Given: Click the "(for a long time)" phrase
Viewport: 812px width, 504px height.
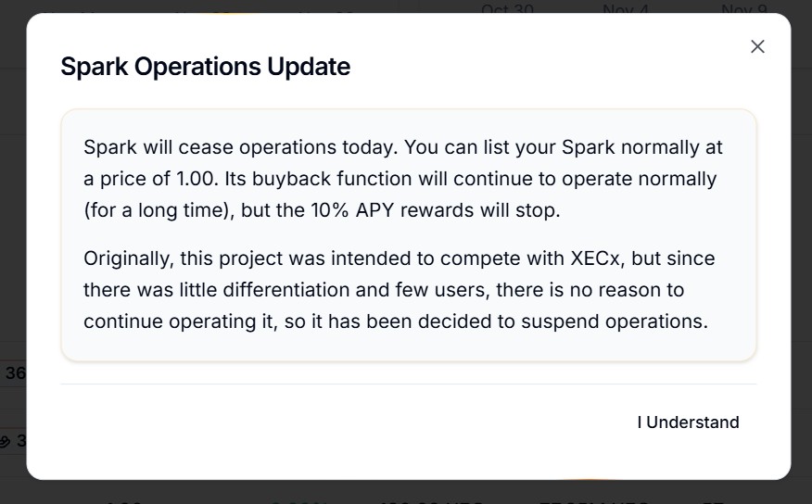Looking at the screenshot, I should 159,210.
